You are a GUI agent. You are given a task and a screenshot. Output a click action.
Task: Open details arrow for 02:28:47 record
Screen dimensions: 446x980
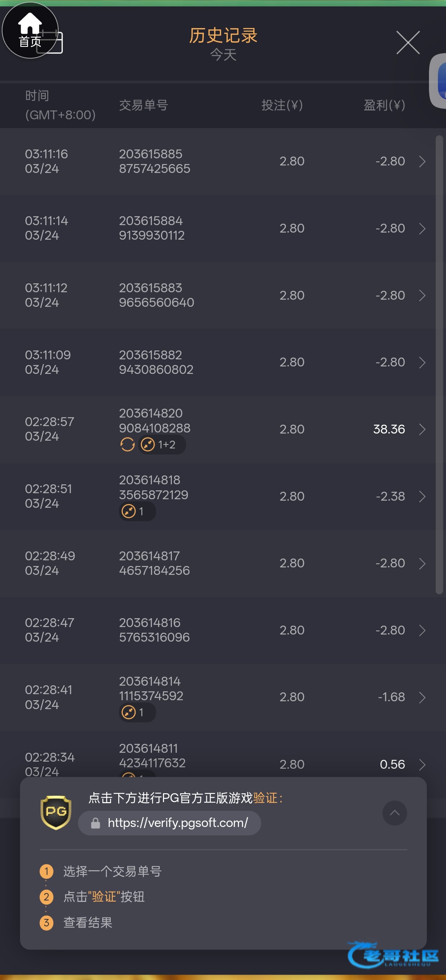tap(422, 630)
